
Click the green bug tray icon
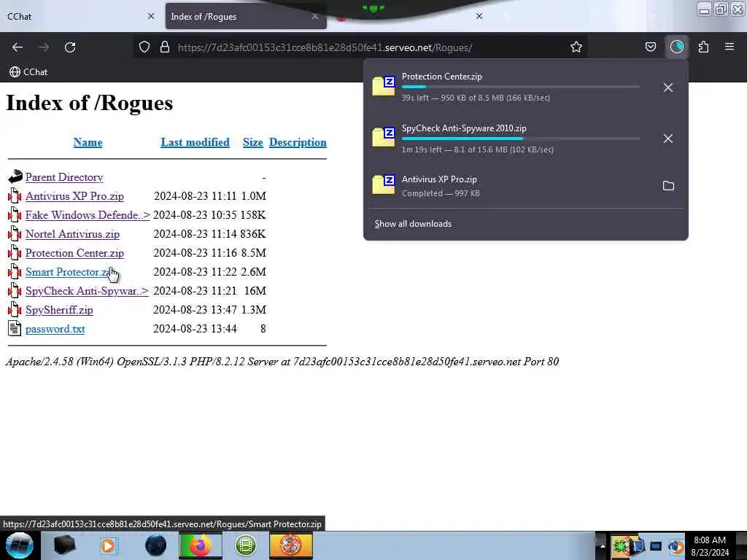click(x=620, y=545)
